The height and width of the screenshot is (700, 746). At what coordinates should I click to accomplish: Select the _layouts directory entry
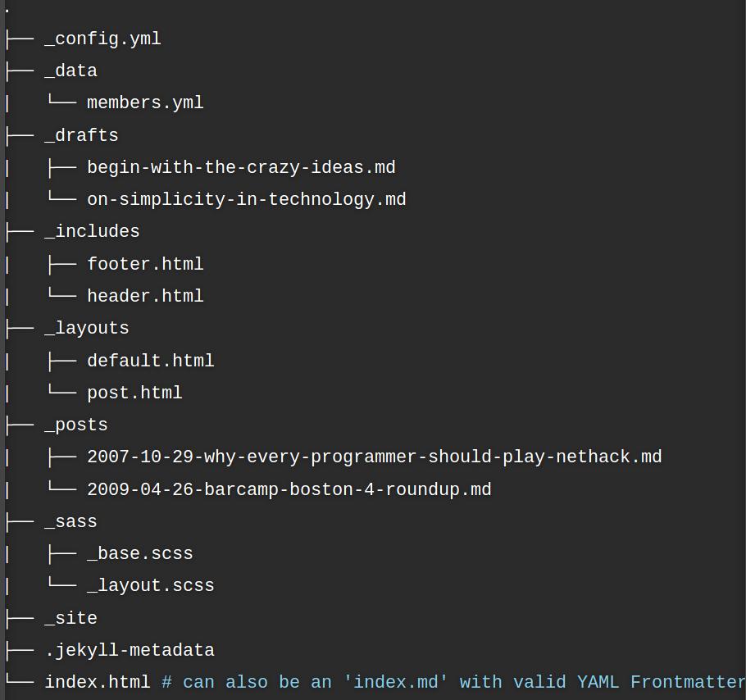87,328
